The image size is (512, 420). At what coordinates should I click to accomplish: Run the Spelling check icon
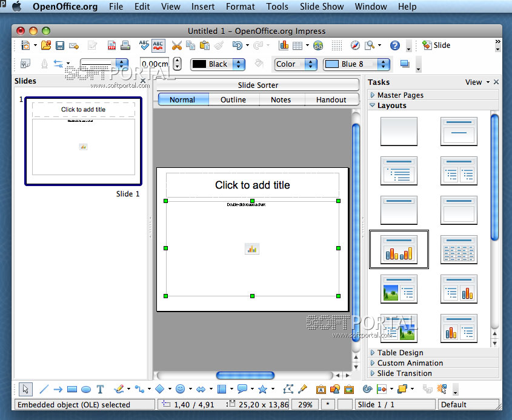[144, 45]
